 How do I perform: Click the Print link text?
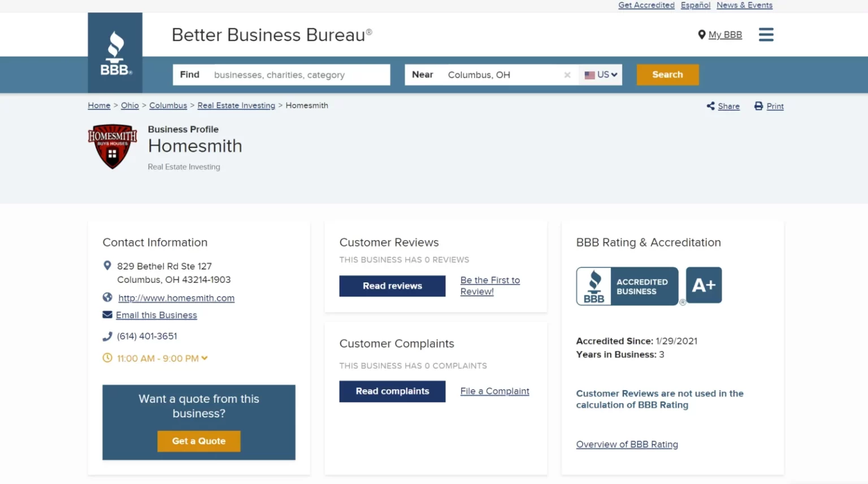coord(775,106)
